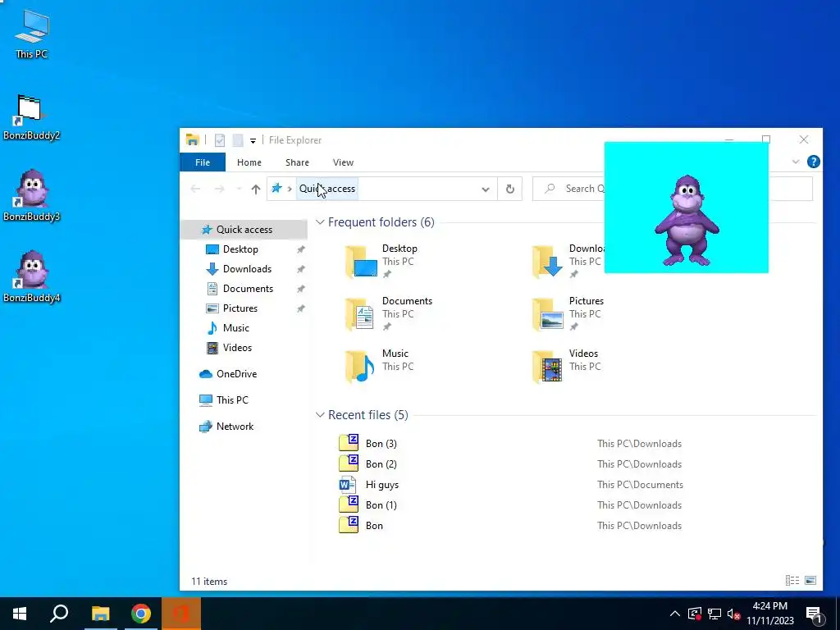Select Documents folder in Frequent folders
The width and height of the screenshot is (840, 630).
click(x=390, y=314)
